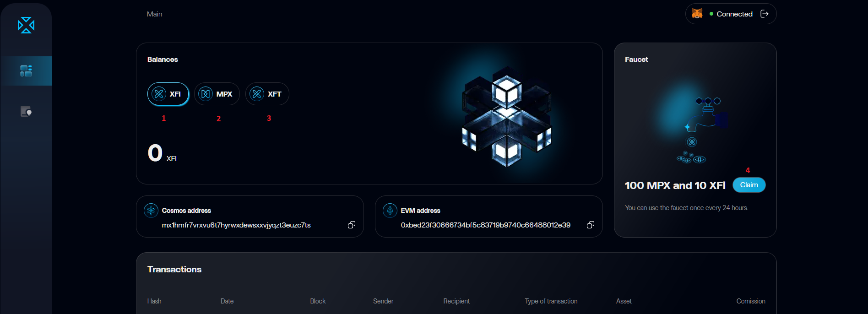Click the EVM address hash text
This screenshot has width=868, height=314.
click(485, 225)
